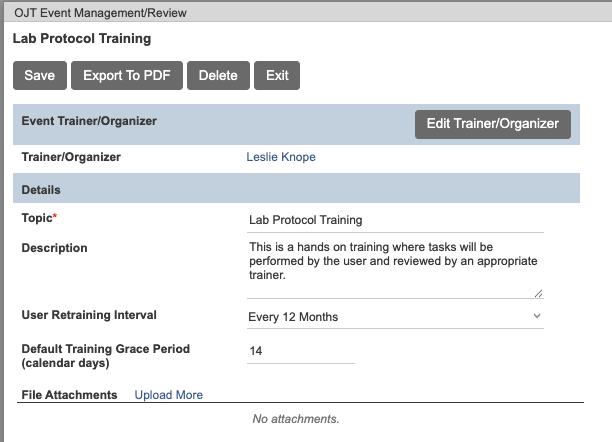Save the Lab Protocol Training event
This screenshot has height=442, width=612.
tap(40, 75)
